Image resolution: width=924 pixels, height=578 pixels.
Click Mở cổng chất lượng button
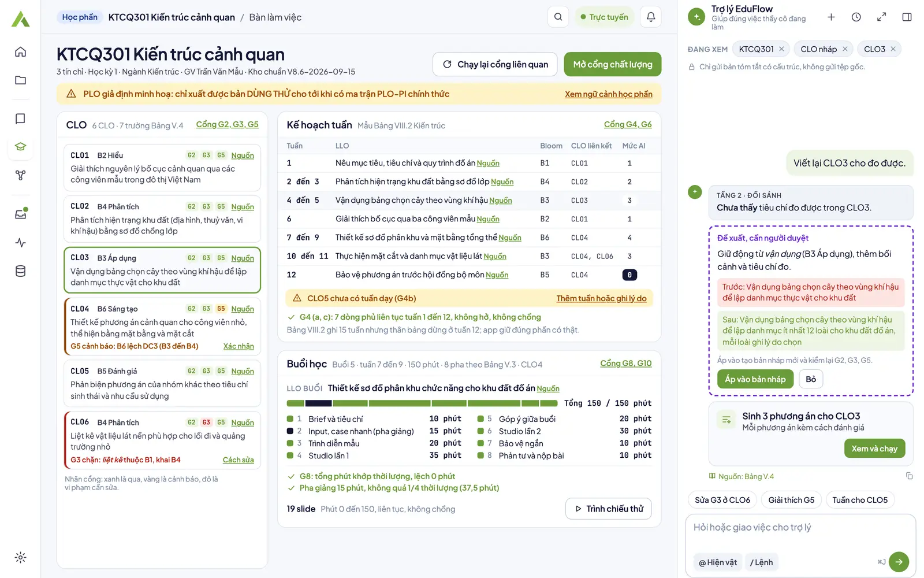tap(613, 64)
